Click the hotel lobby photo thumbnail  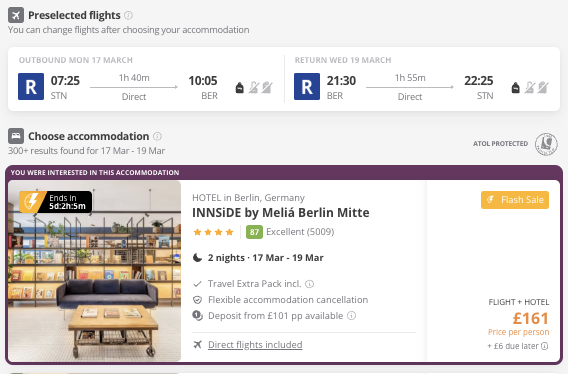(x=95, y=271)
